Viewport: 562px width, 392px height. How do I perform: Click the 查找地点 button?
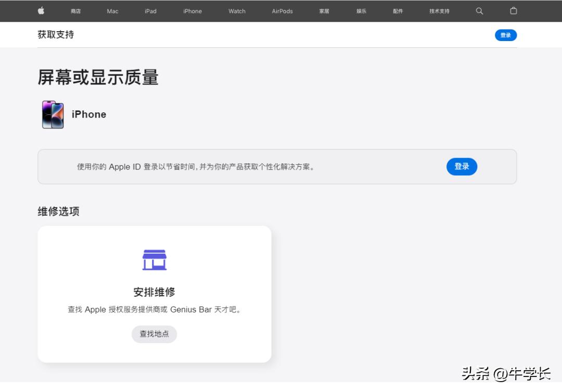(x=154, y=334)
